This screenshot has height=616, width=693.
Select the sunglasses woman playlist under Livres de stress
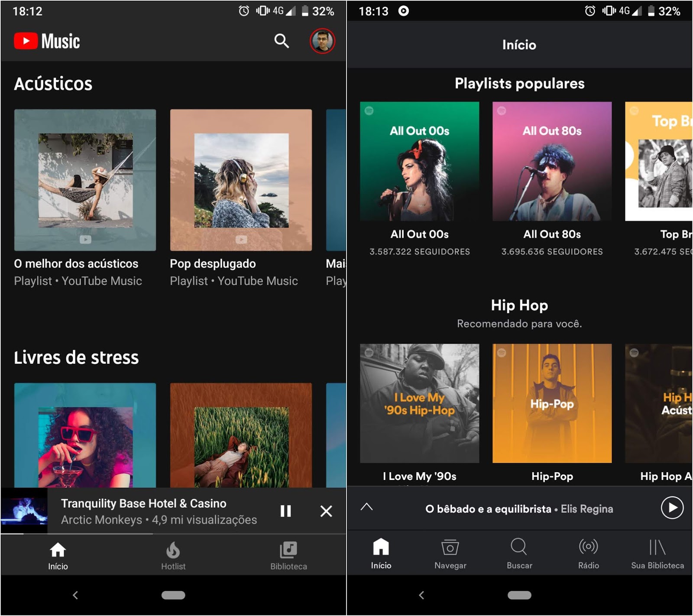click(x=85, y=435)
